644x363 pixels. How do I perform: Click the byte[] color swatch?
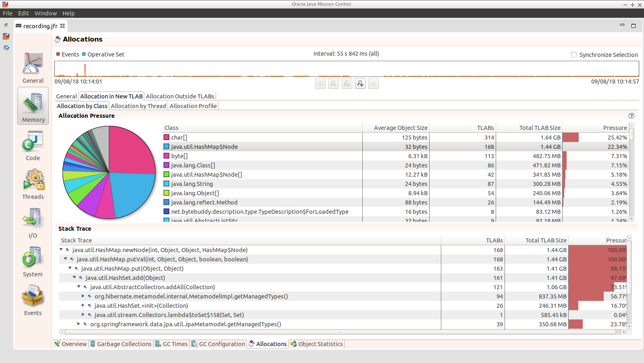(166, 156)
